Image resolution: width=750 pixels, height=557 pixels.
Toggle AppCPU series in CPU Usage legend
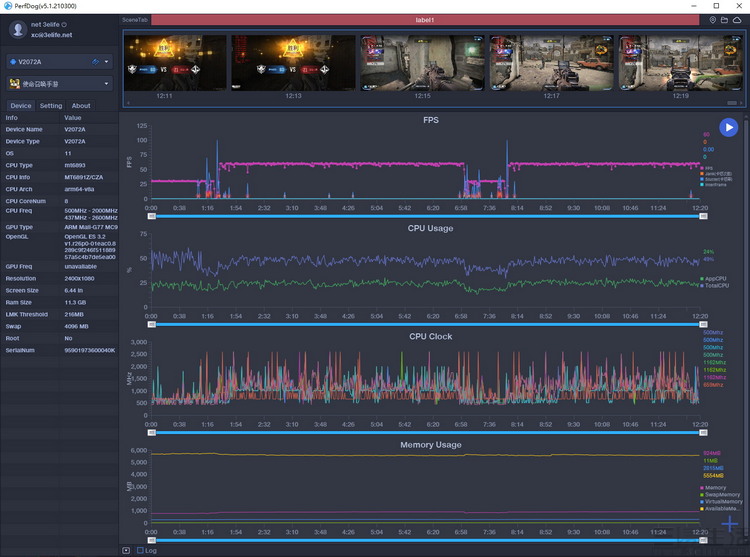pos(713,278)
